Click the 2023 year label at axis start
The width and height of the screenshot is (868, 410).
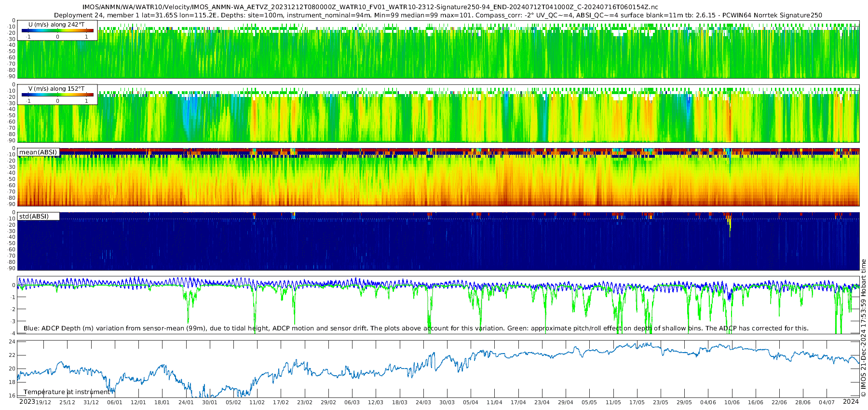click(x=27, y=402)
